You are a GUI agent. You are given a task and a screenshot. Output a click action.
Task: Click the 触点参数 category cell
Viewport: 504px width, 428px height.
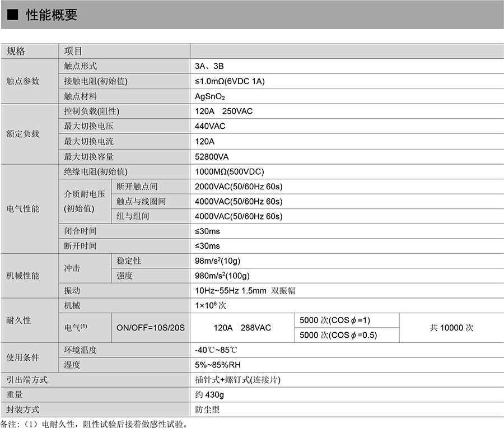[x=23, y=81]
